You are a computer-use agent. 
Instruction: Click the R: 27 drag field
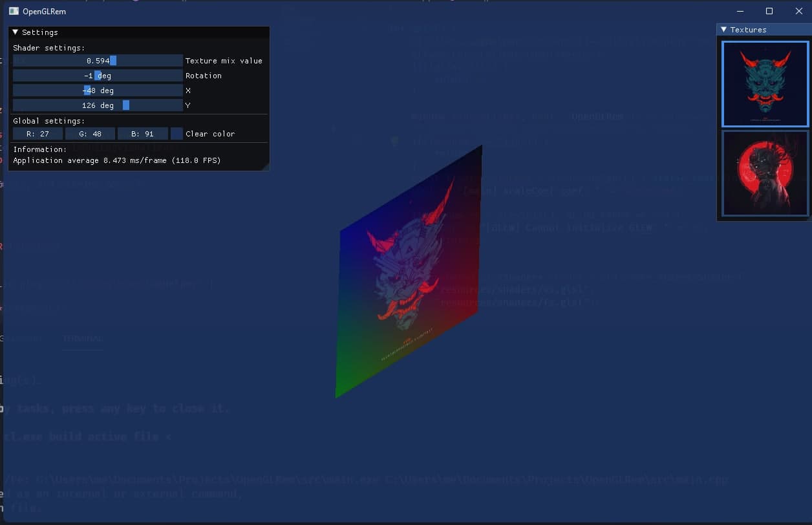37,134
